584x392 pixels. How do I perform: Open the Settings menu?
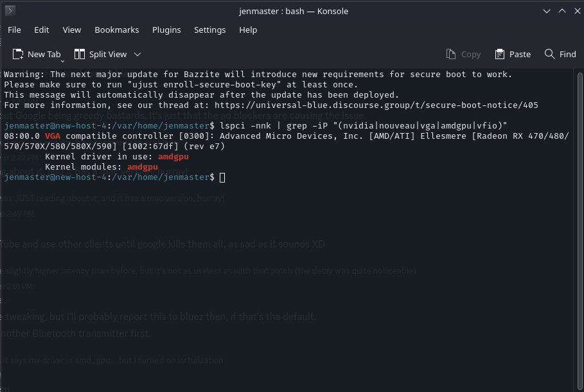(x=209, y=30)
